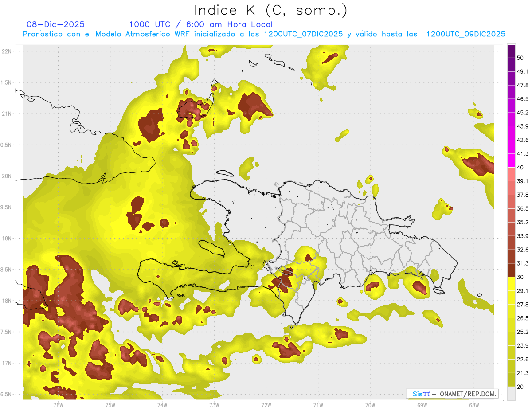Viewport: 532px width, 411px height.
Task: Click the "21N" latitude label
Action: click(x=6, y=114)
